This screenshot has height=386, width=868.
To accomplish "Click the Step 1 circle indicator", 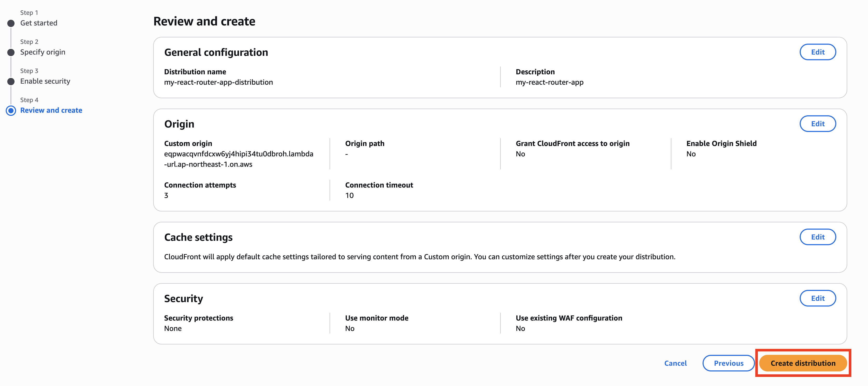I will point(11,23).
